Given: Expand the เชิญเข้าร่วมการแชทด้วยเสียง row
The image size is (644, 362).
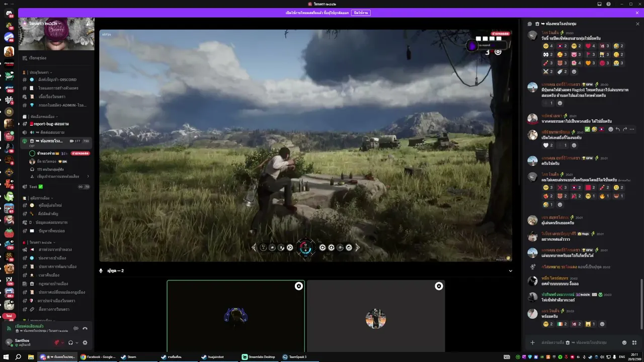Looking at the screenshot, I should pyautogui.click(x=60, y=176).
